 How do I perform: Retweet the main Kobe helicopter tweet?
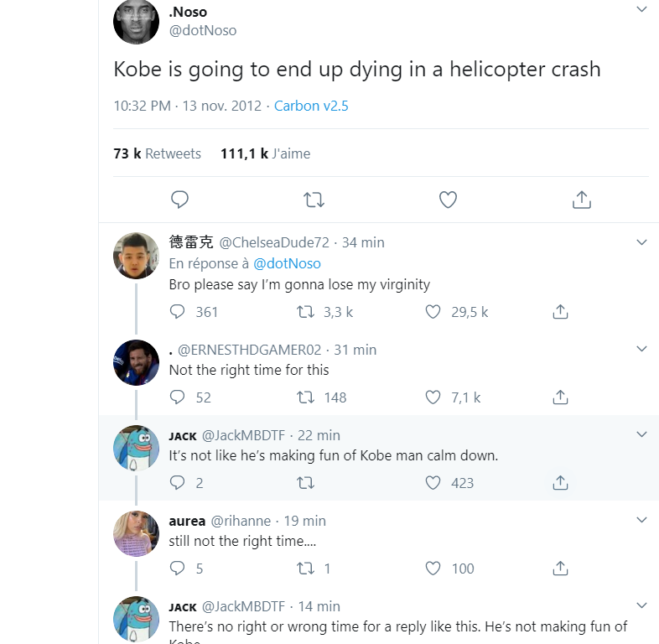314,200
